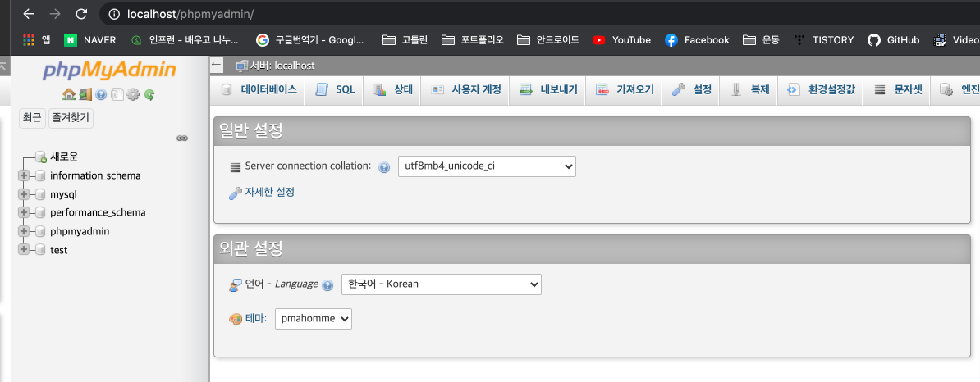
Task: Click the 즐겨찾기 favorites button
Action: pyautogui.click(x=71, y=117)
